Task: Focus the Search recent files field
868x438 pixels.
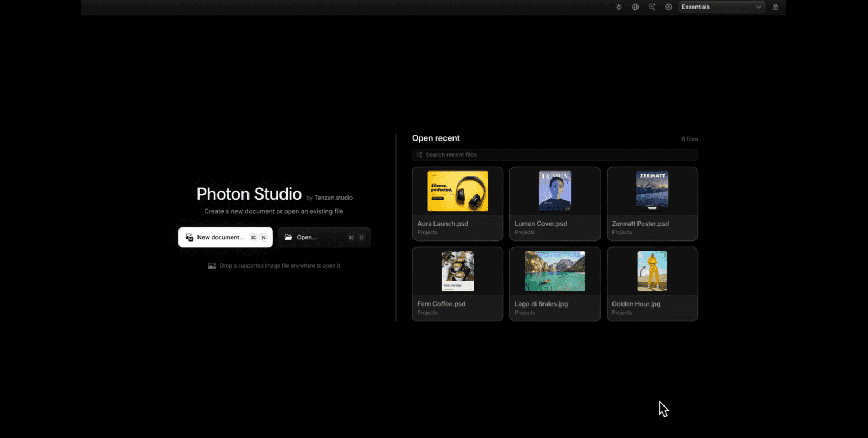Action: pos(555,155)
